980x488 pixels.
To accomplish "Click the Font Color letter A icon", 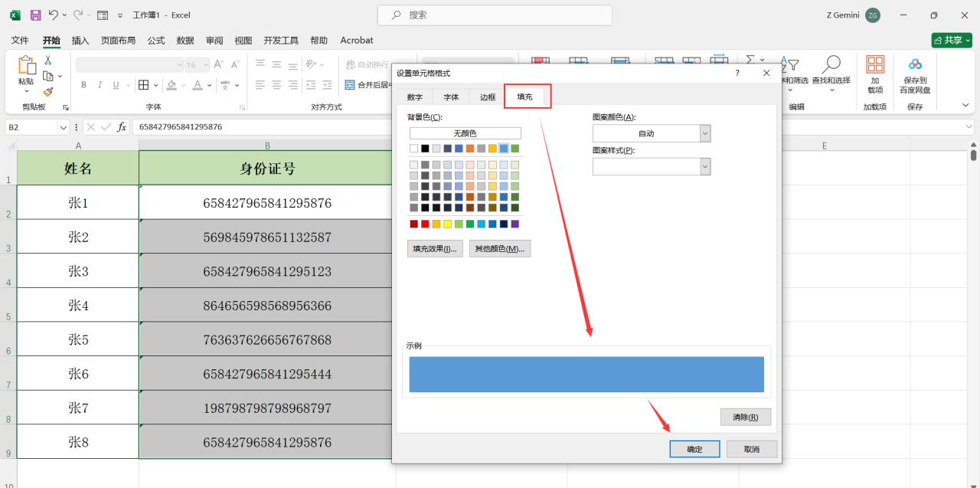I will pos(197,85).
